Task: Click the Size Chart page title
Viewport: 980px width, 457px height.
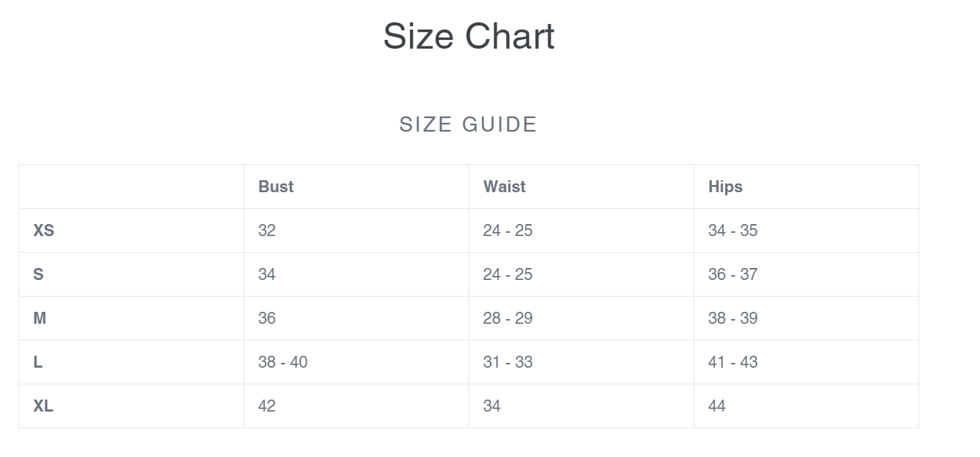Action: coord(468,37)
